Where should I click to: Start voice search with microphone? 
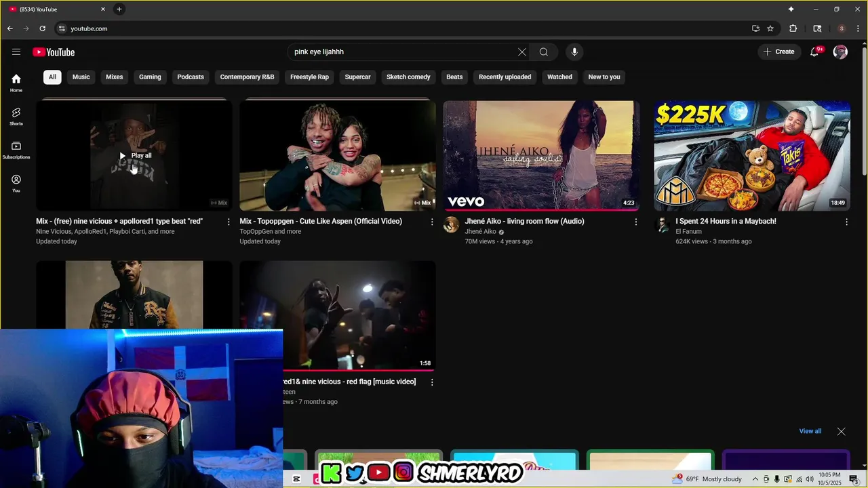[x=574, y=52]
